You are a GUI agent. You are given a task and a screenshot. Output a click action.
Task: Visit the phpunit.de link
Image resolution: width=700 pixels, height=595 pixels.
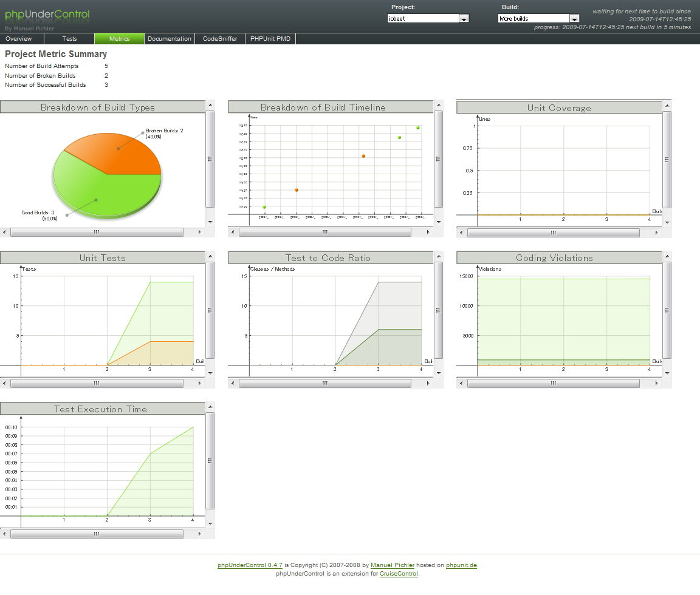pos(461,565)
